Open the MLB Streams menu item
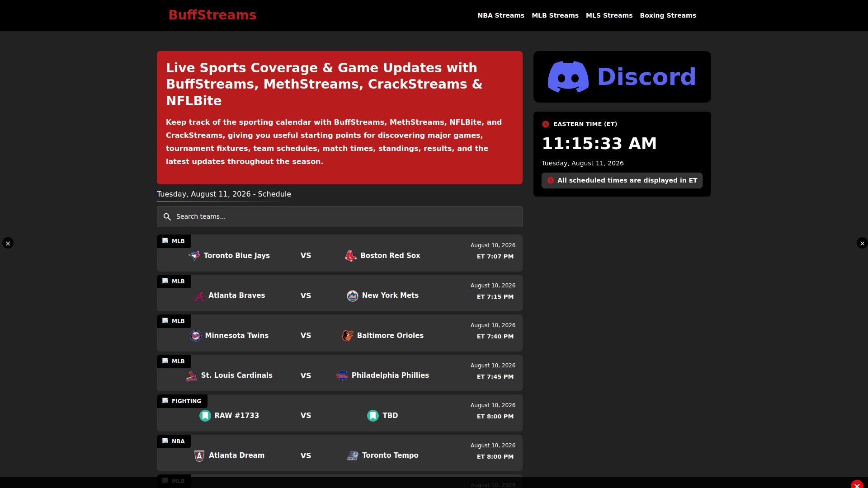 [x=555, y=15]
